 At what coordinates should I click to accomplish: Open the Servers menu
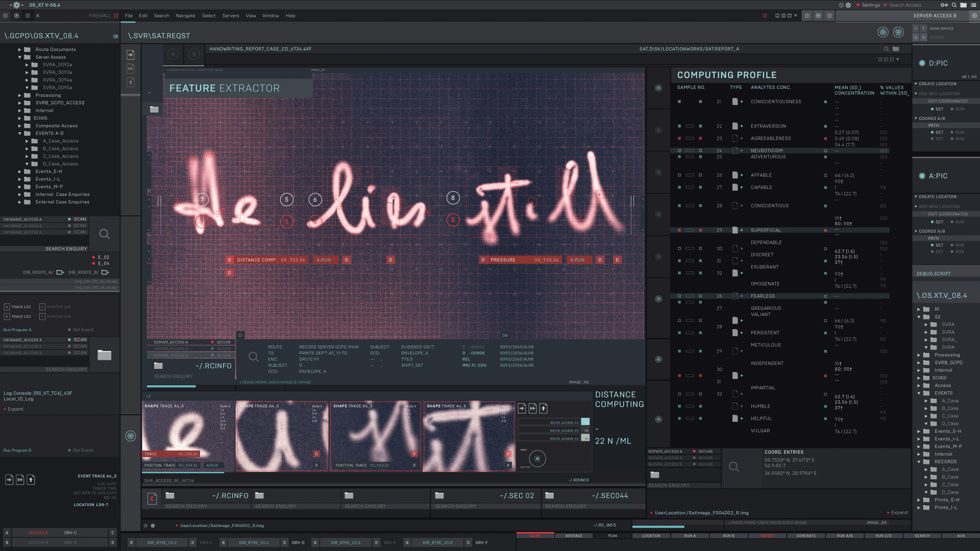[231, 16]
